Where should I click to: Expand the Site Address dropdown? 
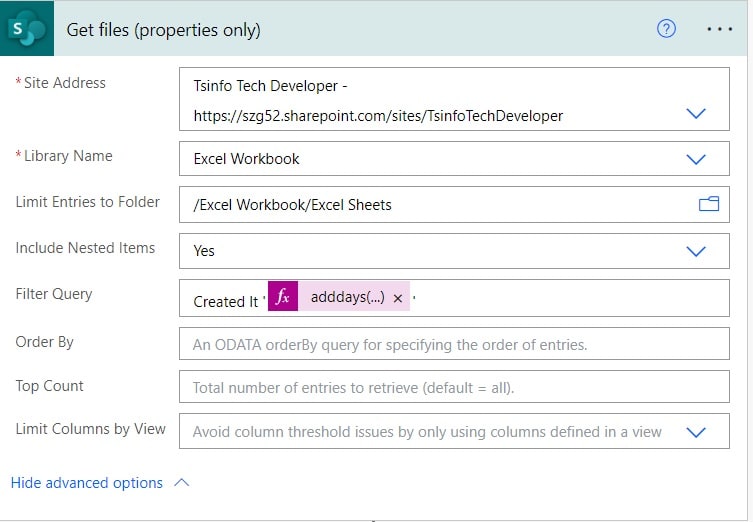tap(696, 114)
